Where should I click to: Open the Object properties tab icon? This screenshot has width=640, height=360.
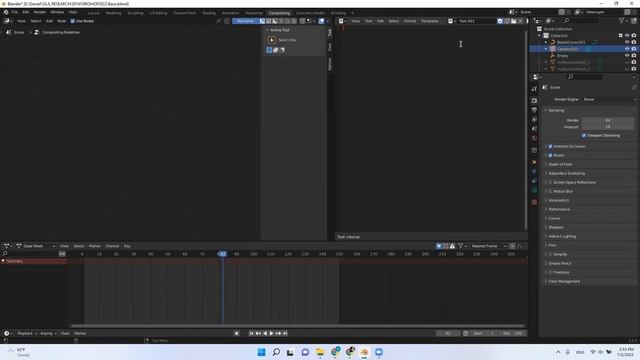pos(534,162)
